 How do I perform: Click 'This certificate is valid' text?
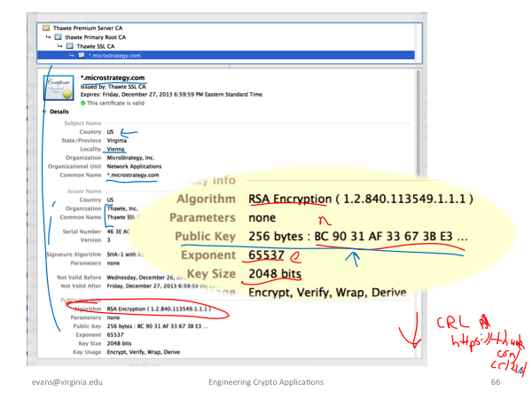(x=115, y=103)
